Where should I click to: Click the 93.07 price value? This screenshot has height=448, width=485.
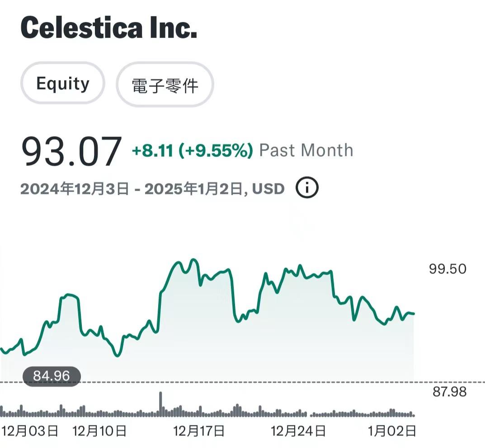point(71,152)
